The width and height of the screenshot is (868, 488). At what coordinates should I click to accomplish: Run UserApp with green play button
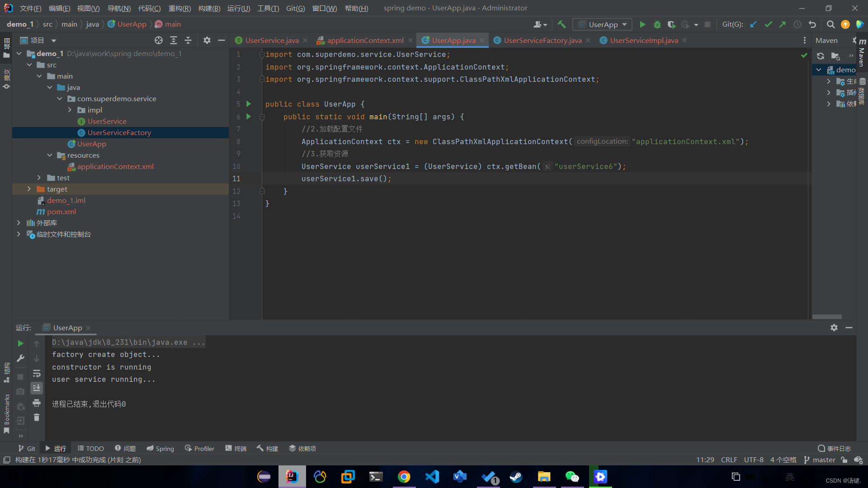click(642, 24)
